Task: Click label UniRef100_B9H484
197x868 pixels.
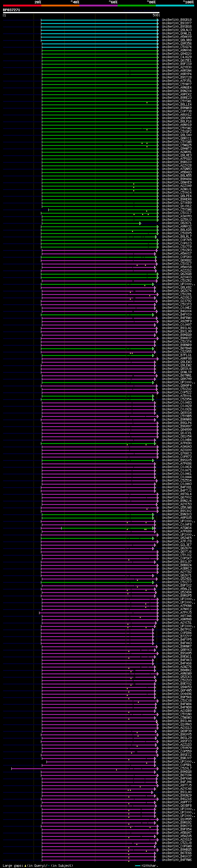Action: tap(177, 179)
